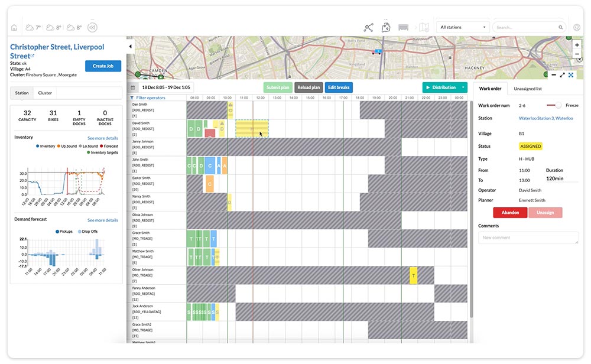
Task: Zoom in on the map
Action: click(577, 45)
